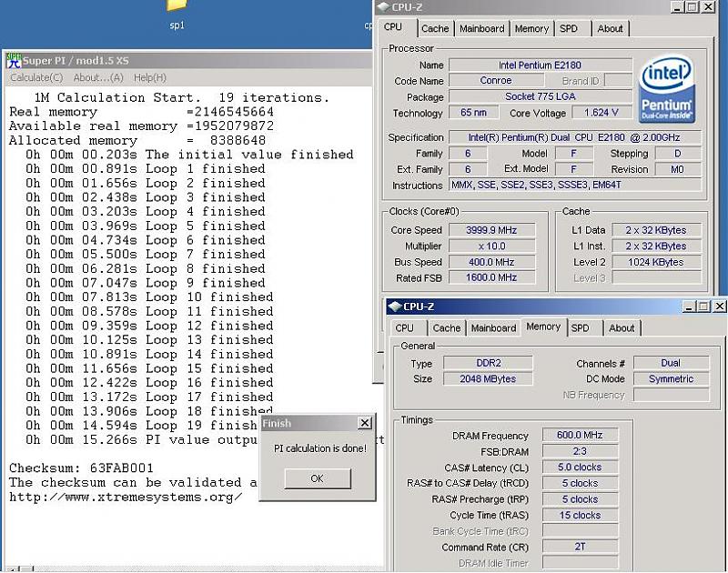Screen dimensions: 728x573
Task: Click the memory Size value '2048 MBytes'
Action: coord(488,378)
